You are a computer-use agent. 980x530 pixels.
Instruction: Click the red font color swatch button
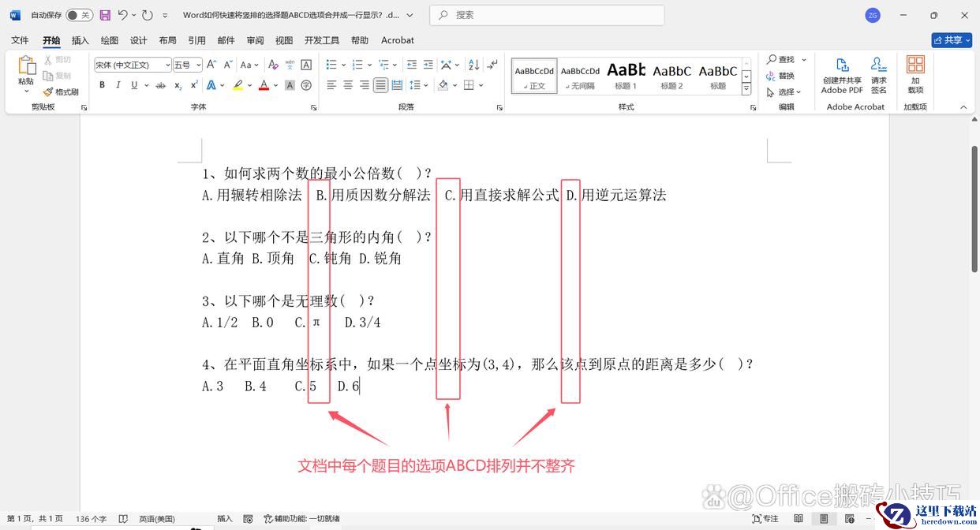click(264, 85)
